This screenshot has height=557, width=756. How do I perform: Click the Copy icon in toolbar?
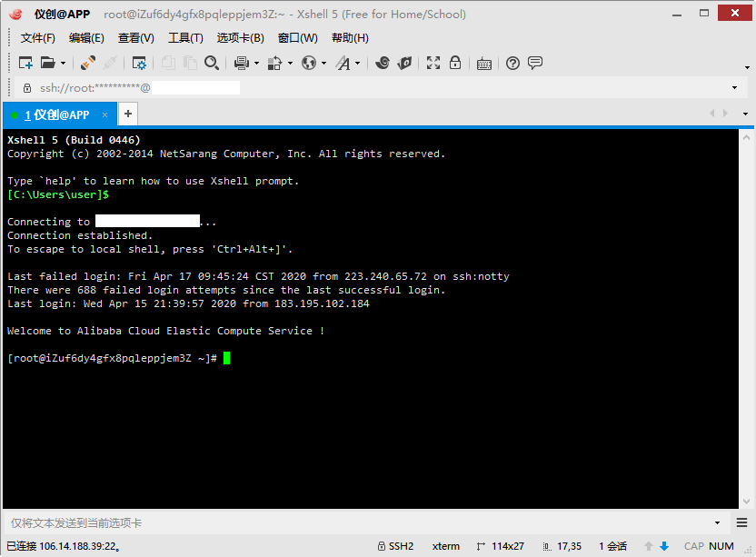(168, 63)
